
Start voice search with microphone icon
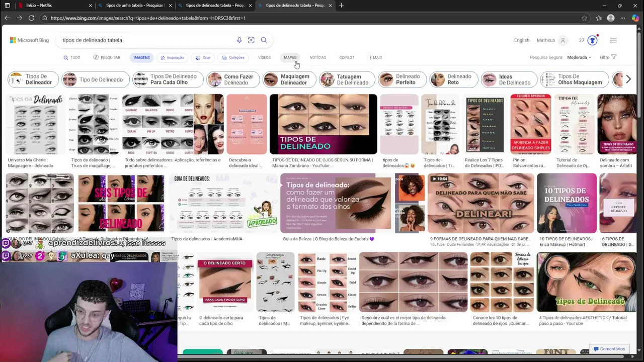tap(239, 40)
